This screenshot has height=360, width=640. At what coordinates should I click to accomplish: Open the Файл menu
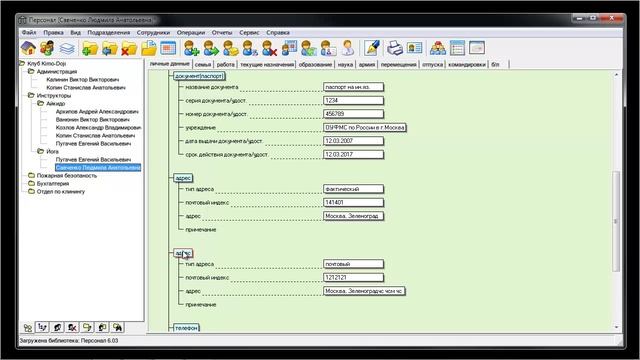pos(29,32)
